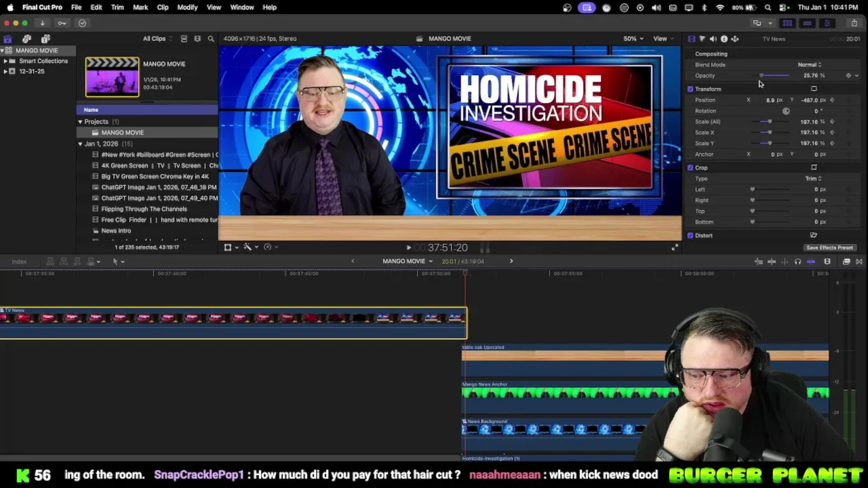Open the Video inspector tab icon

pyautogui.click(x=691, y=39)
